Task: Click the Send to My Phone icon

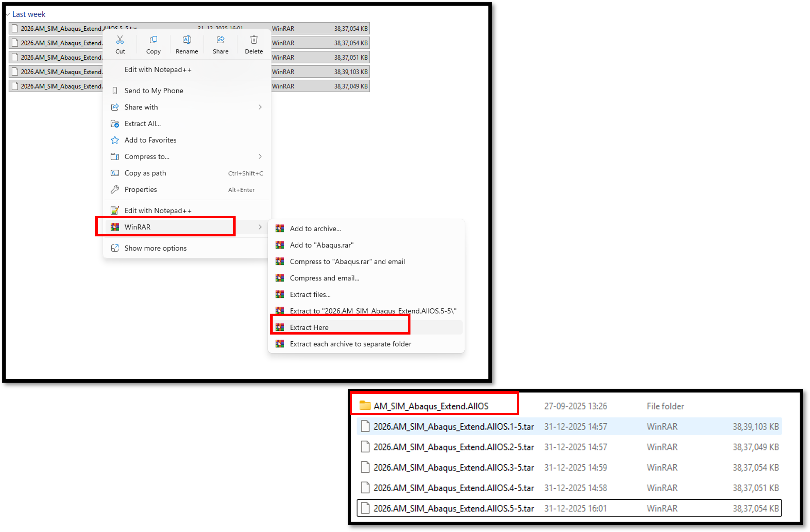Action: (115, 91)
